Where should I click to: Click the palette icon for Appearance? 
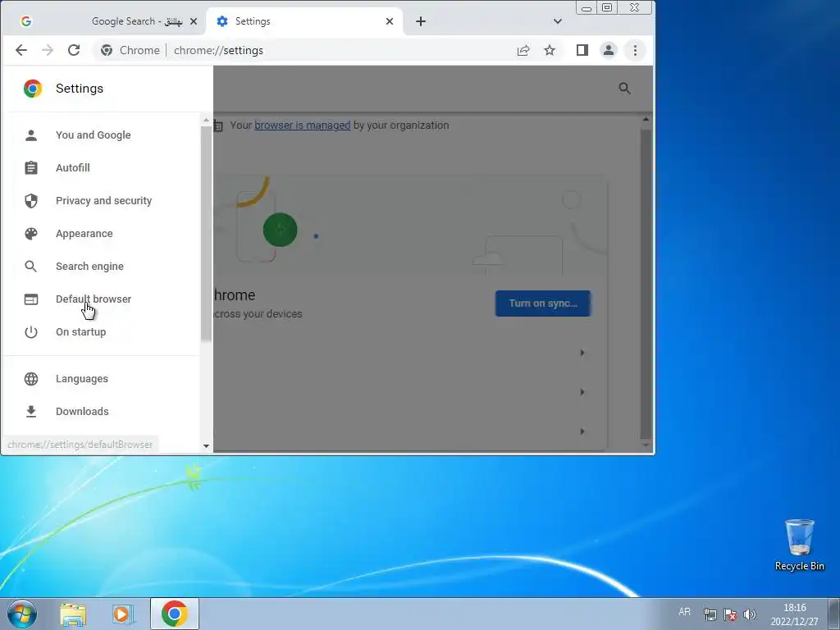click(31, 234)
